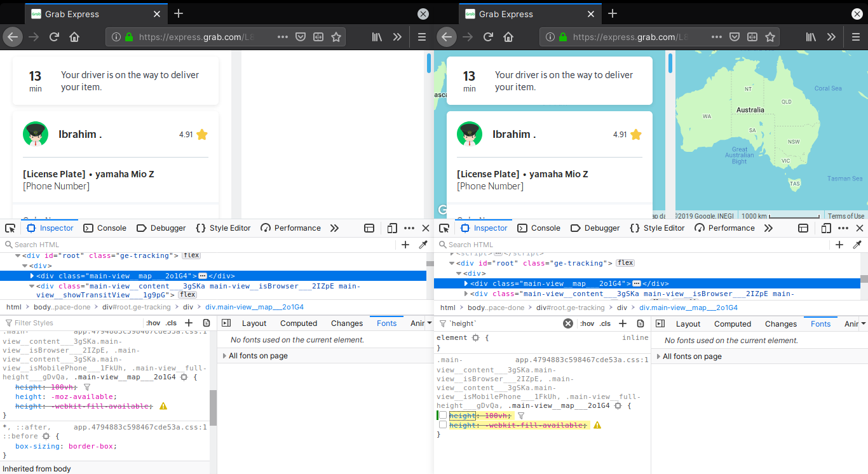Click the warning icon beside -webkit-fill-available in right DevTools

pyautogui.click(x=597, y=425)
